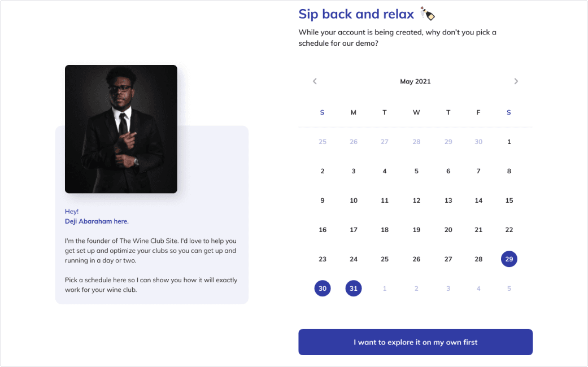Select June 1 in the last row
Viewport: 588px width, 367px height.
(385, 289)
